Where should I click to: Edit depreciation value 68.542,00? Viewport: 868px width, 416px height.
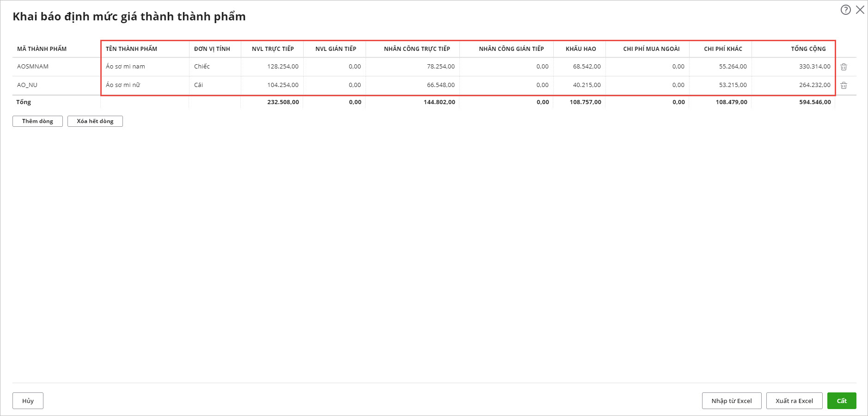[587, 67]
